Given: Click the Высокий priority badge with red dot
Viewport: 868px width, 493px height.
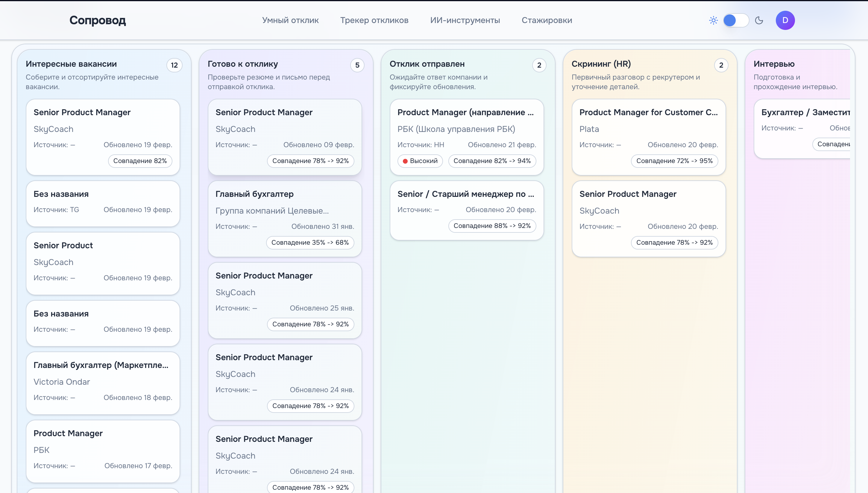Looking at the screenshot, I should click(420, 161).
